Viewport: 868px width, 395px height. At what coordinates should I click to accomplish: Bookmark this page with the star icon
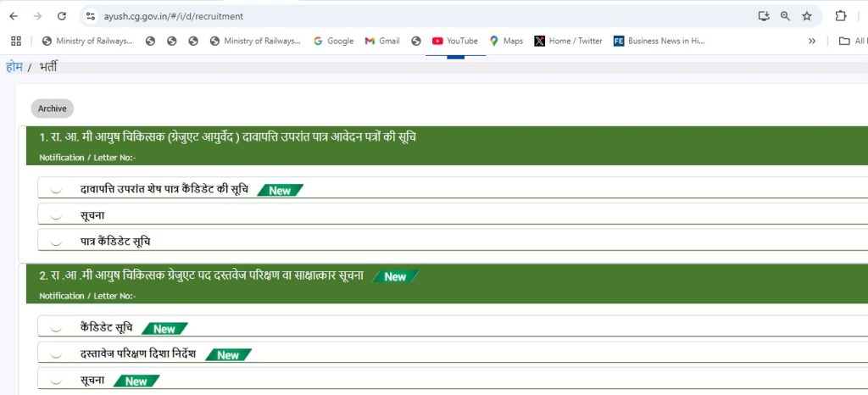click(806, 16)
